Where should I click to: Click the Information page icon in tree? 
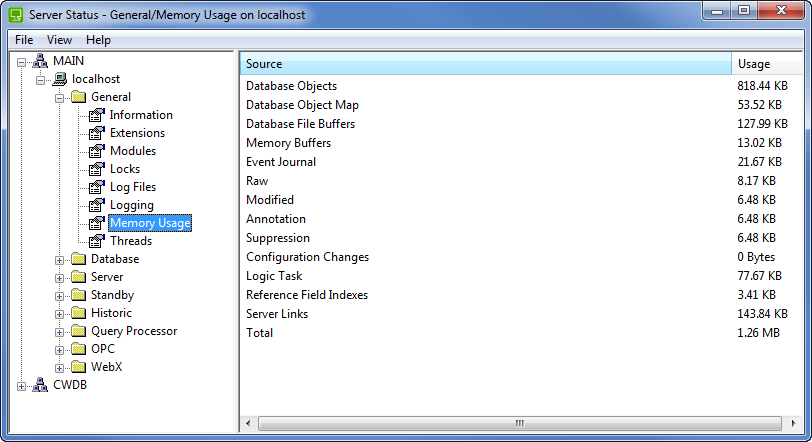(97, 115)
